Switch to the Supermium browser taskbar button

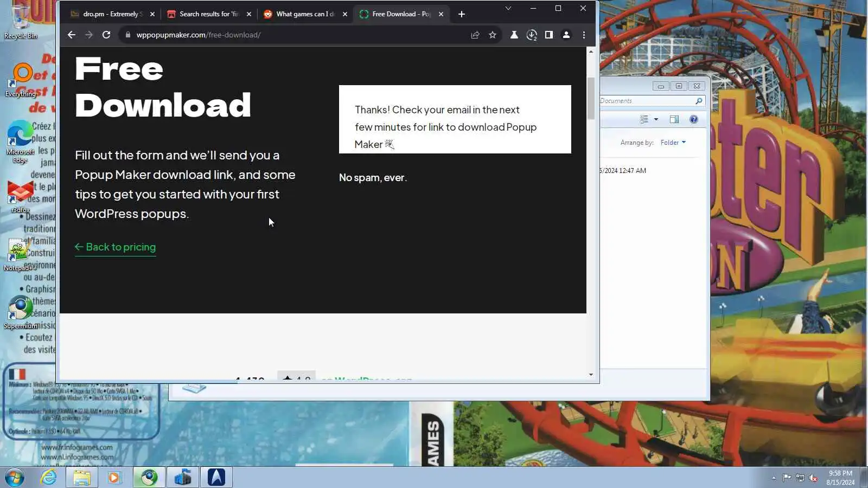pos(149,478)
